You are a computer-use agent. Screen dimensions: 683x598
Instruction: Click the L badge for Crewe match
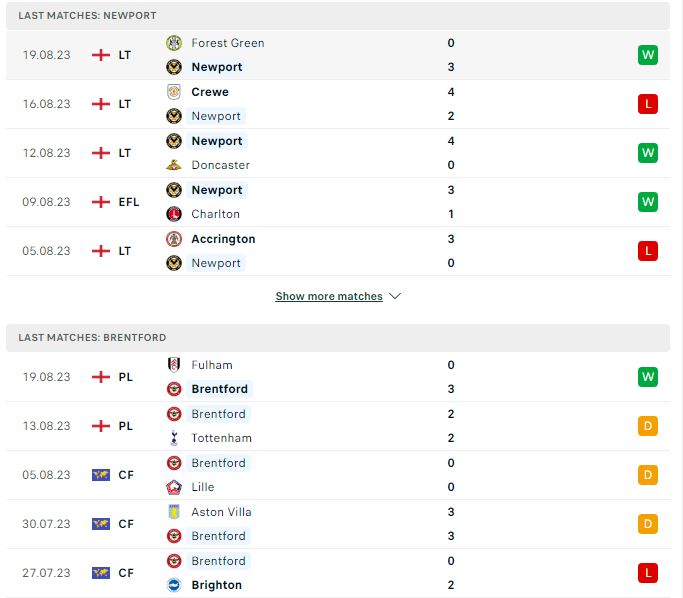click(x=648, y=104)
